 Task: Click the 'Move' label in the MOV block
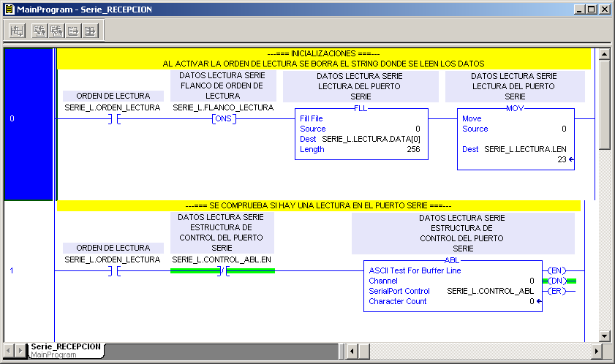[472, 118]
